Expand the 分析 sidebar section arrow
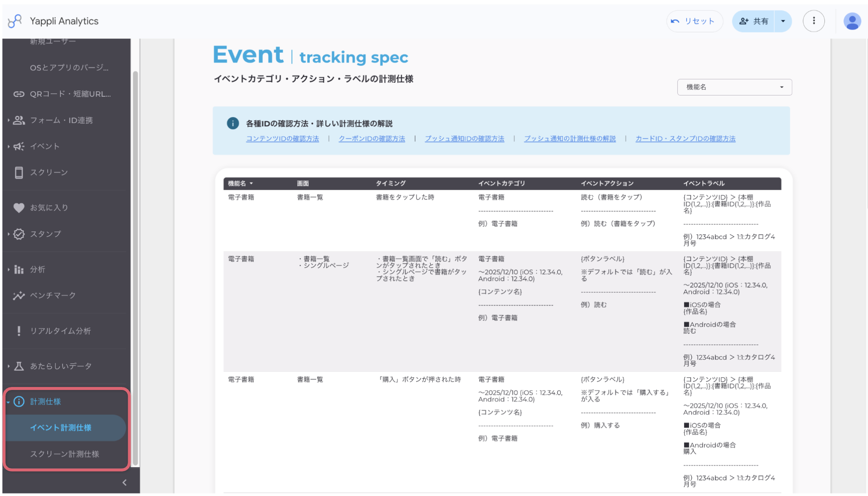The height and width of the screenshot is (496, 868). click(x=8, y=269)
